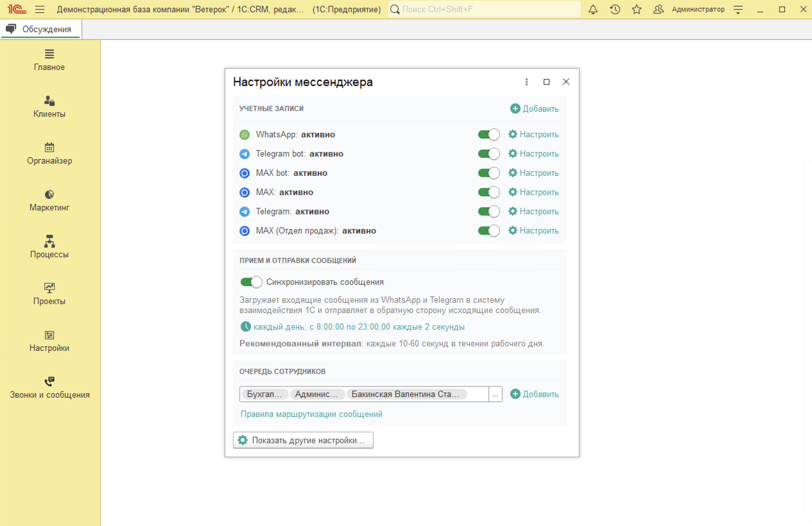Click Показать другие настройки button
The image size is (812, 526).
point(303,441)
